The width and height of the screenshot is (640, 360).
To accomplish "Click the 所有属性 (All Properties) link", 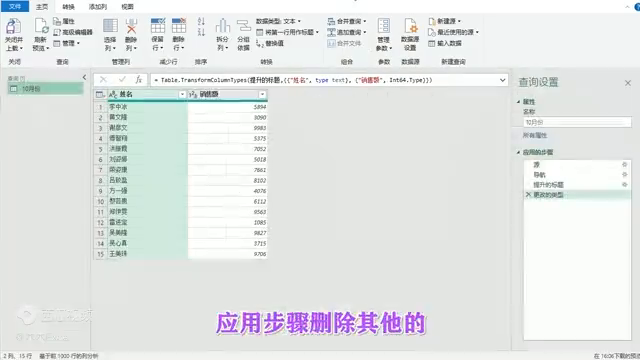I will point(535,136).
